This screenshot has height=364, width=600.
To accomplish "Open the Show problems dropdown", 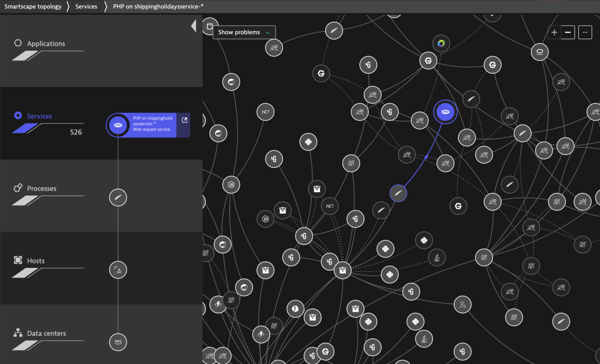I will (x=244, y=32).
